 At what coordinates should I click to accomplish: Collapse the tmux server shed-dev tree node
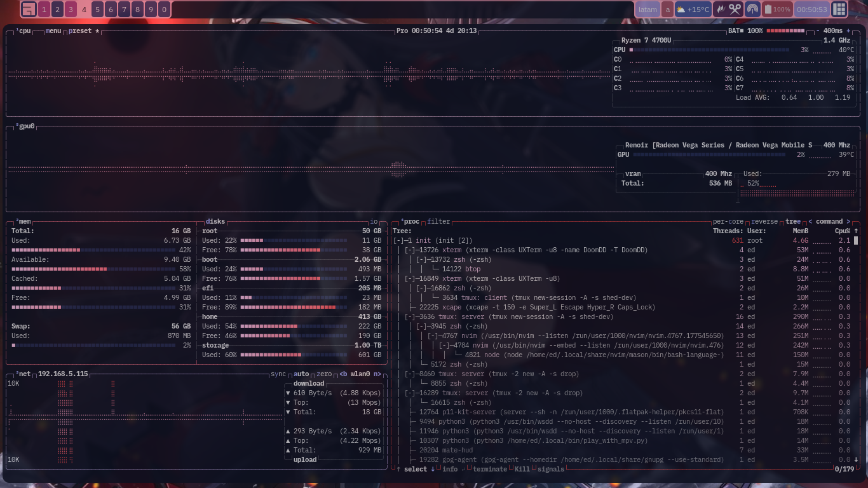410,317
